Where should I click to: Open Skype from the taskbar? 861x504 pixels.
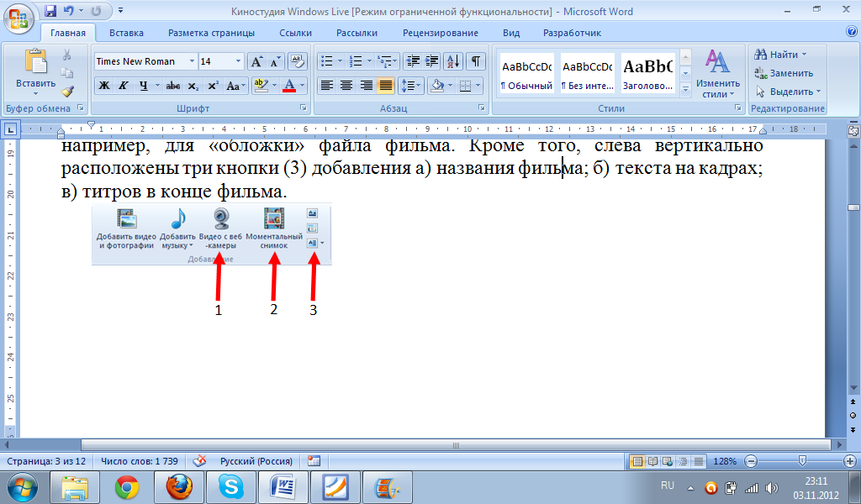(230, 487)
